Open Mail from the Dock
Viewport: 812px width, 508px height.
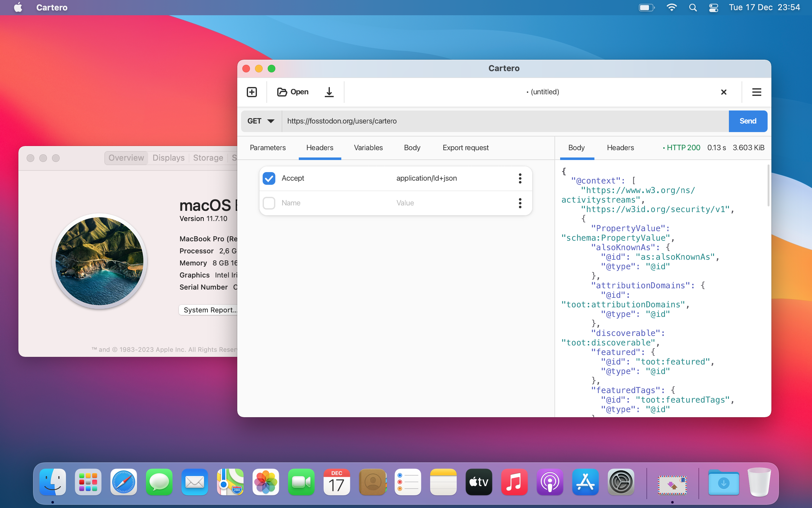[195, 482]
